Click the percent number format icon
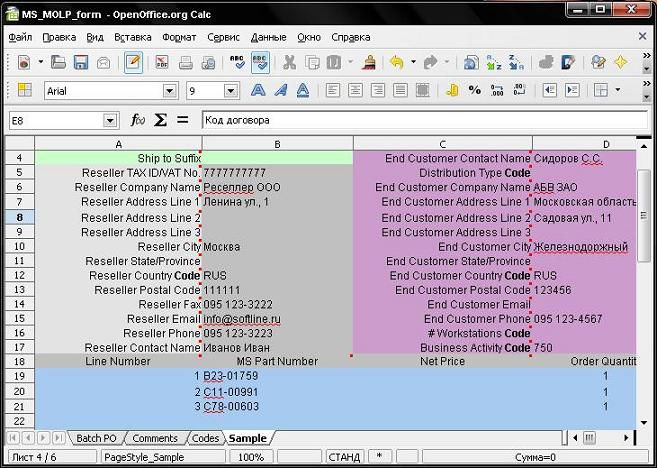 (x=474, y=90)
